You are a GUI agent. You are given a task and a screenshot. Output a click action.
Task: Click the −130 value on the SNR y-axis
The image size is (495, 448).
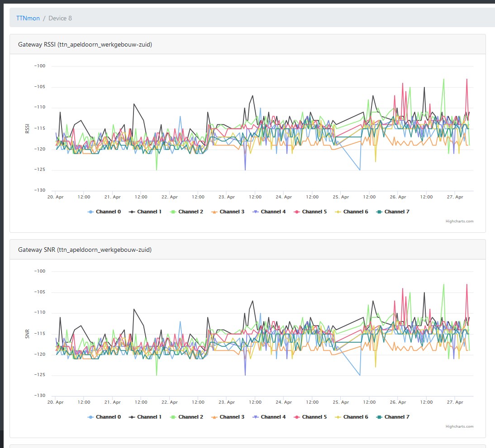pyautogui.click(x=40, y=396)
